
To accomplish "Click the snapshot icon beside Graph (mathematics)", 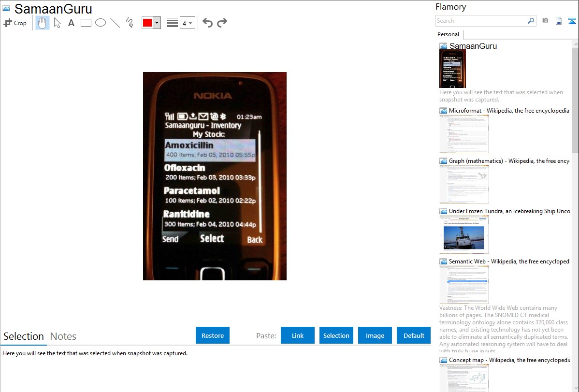I will (x=443, y=161).
